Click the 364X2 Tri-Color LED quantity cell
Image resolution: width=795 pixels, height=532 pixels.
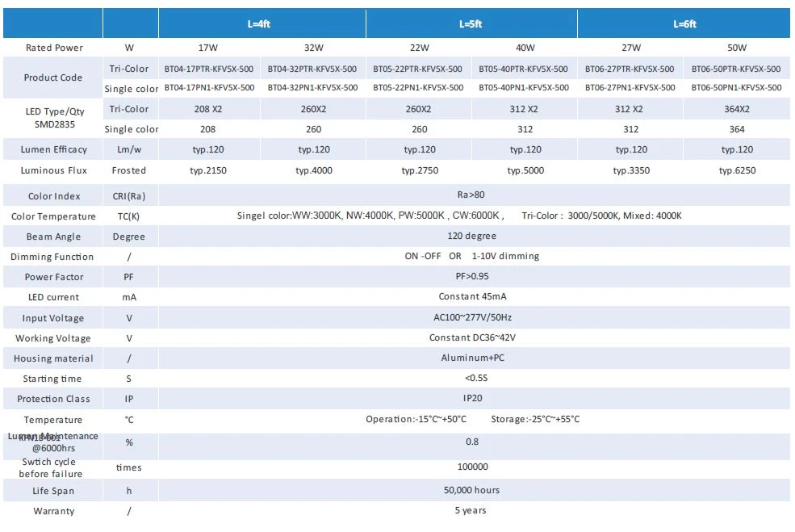tap(737, 109)
